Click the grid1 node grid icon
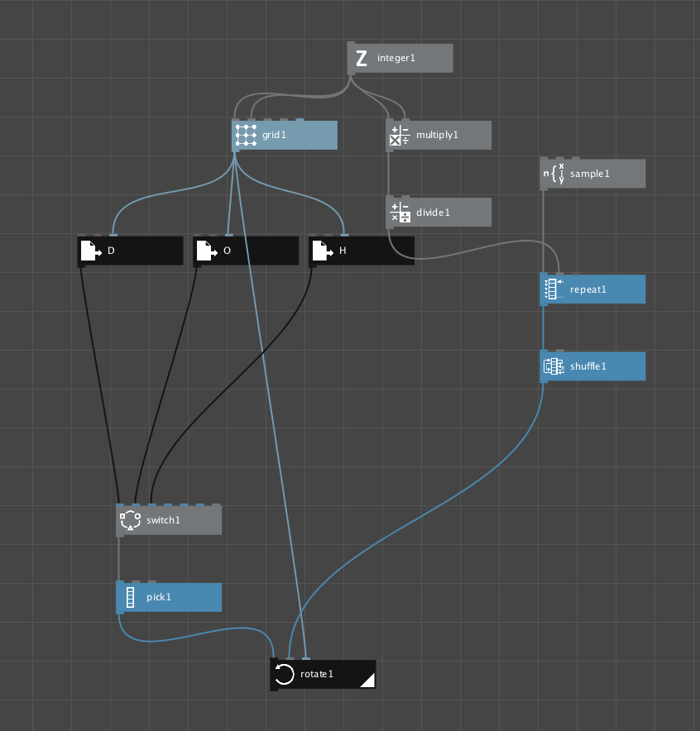 (x=246, y=135)
